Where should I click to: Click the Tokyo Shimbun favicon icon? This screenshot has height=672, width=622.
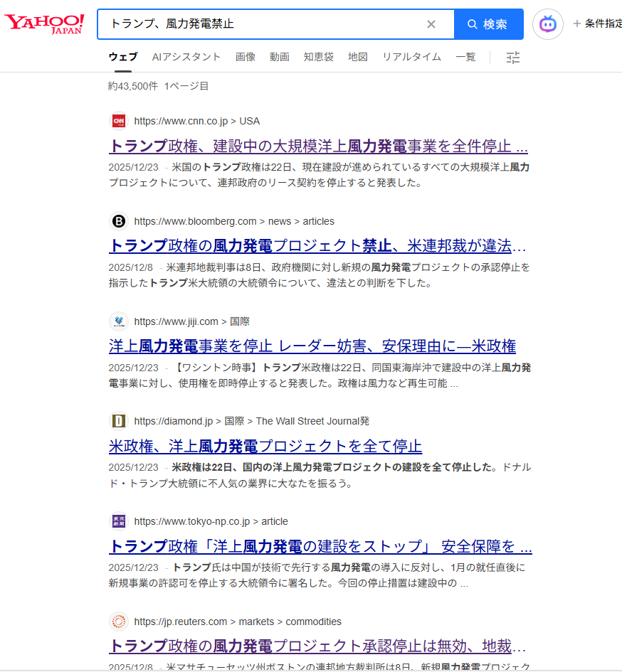click(x=119, y=521)
